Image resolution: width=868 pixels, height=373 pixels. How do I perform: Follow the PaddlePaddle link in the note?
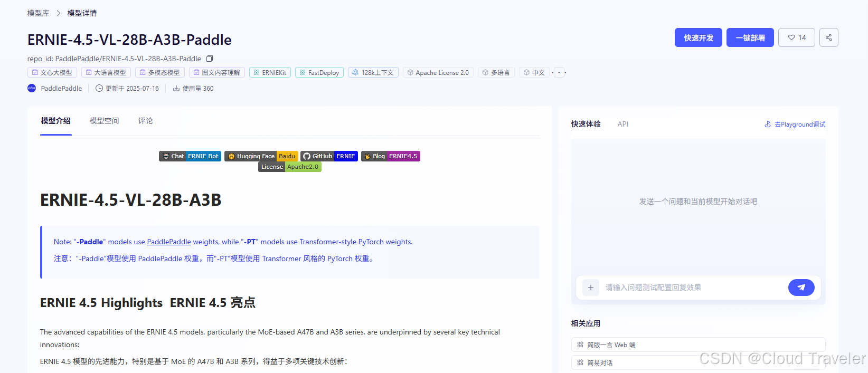pos(169,242)
